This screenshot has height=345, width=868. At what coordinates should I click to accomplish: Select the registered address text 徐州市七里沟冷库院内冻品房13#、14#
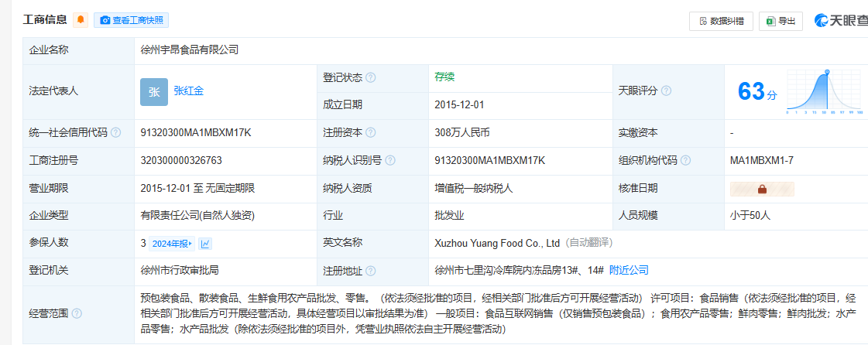point(520,271)
